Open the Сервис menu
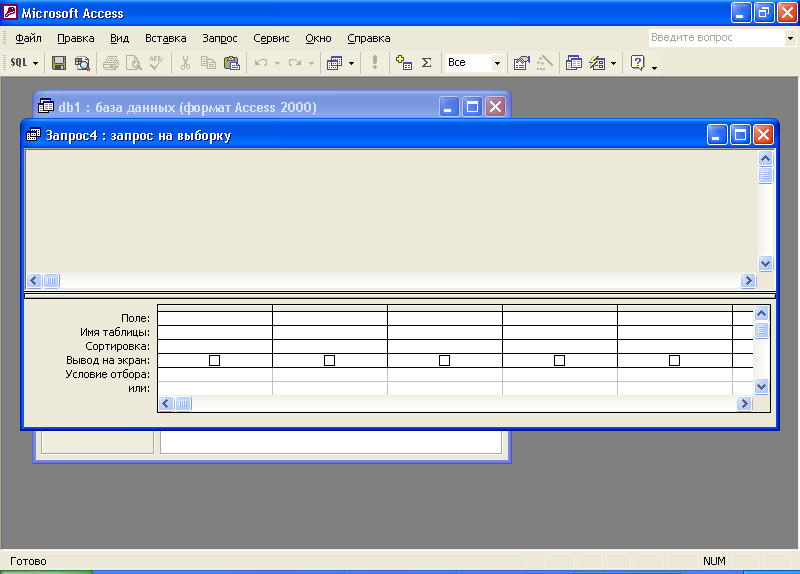 click(x=271, y=38)
